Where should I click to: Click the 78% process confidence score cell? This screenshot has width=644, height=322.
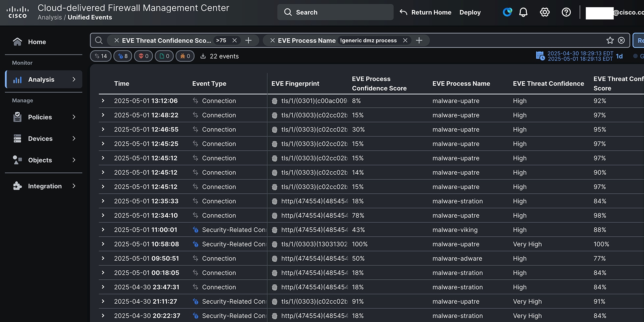(x=358, y=216)
